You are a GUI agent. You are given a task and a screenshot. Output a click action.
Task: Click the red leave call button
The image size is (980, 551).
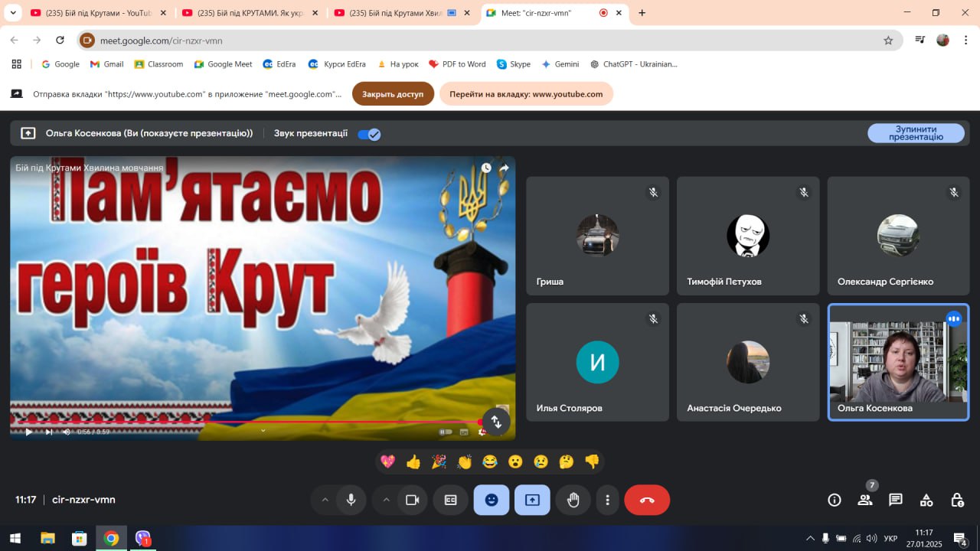[x=647, y=500]
